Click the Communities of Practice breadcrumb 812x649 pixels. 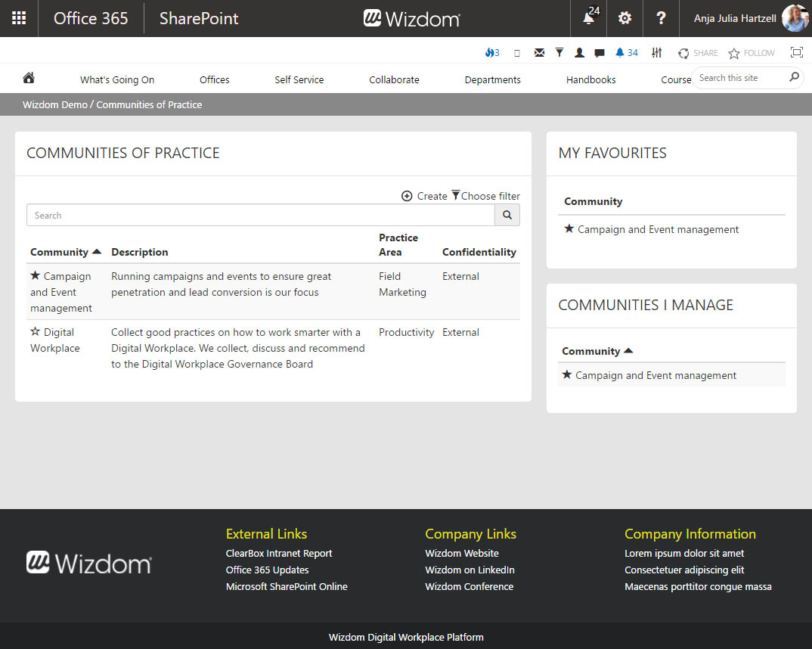(x=149, y=104)
